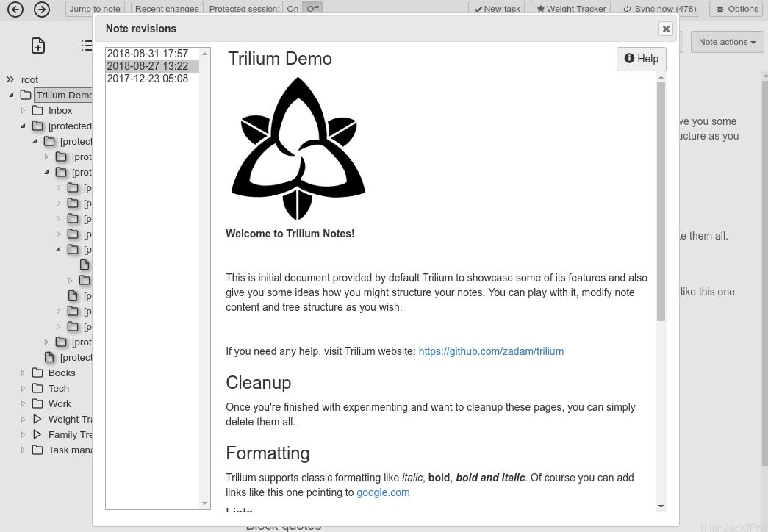The width and height of the screenshot is (768, 532).
Task: Expand the Books tree node
Action: coord(23,373)
